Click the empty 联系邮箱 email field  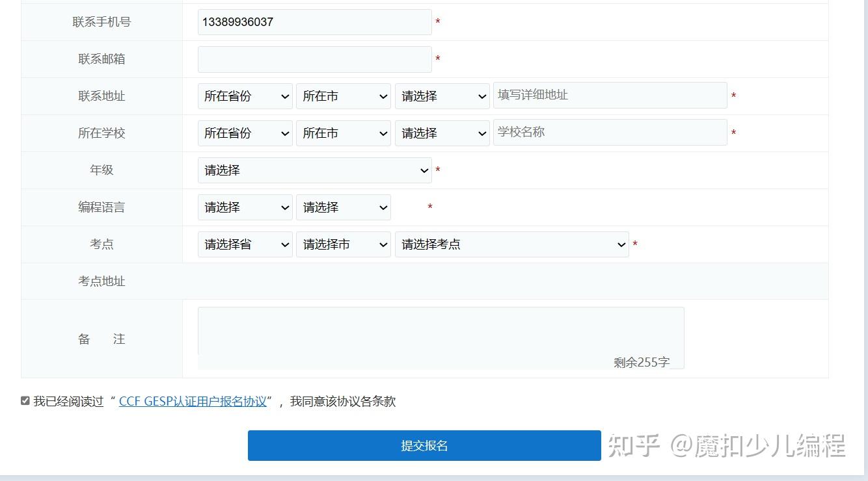pos(314,58)
